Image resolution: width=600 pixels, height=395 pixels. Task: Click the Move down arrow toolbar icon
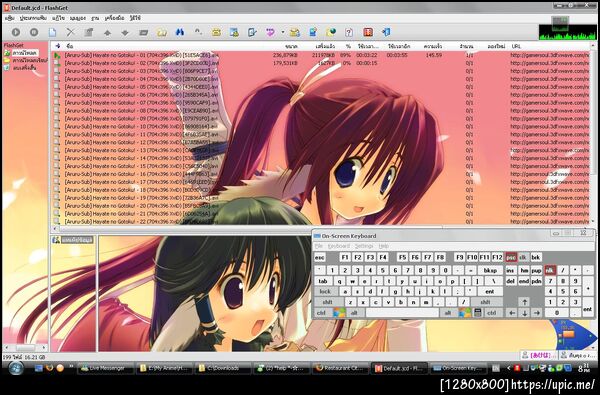click(125, 33)
